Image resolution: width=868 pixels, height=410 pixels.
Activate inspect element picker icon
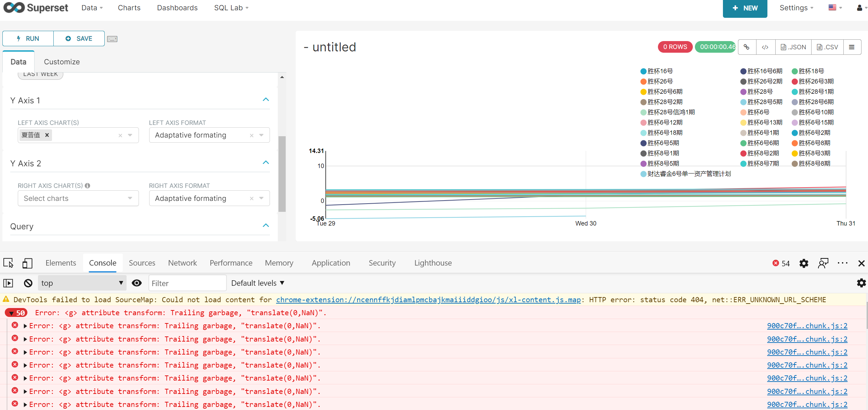[9, 263]
